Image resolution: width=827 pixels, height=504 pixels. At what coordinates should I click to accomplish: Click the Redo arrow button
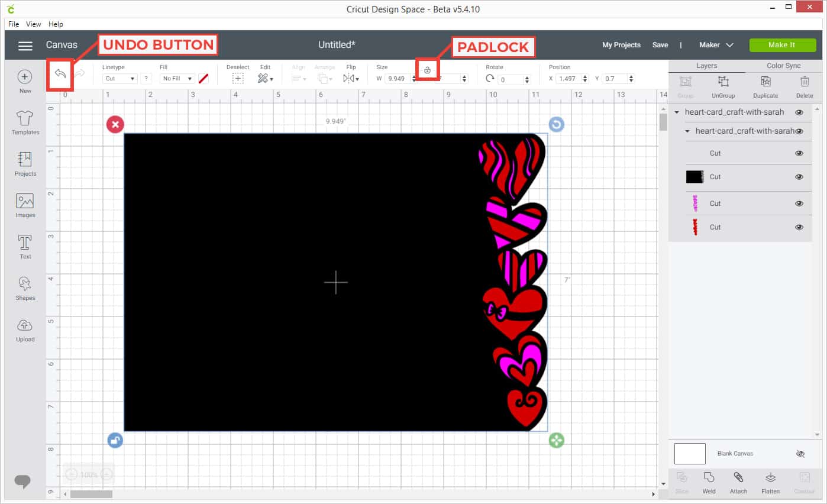(79, 73)
